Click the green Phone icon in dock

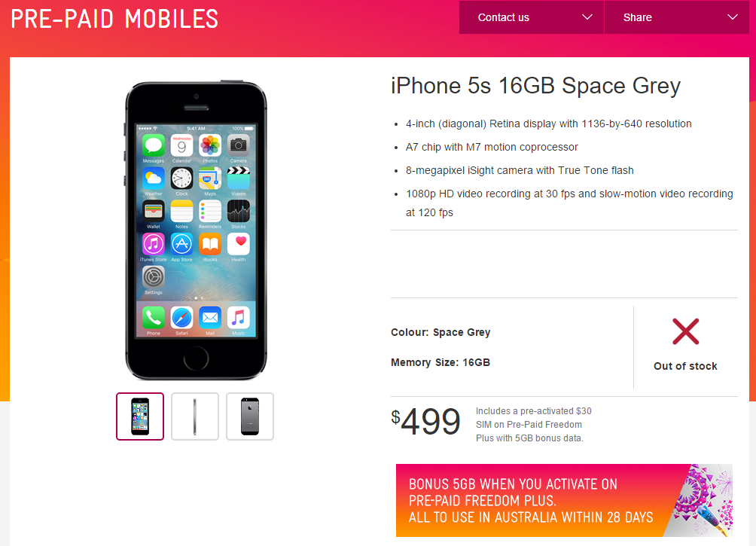point(154,318)
